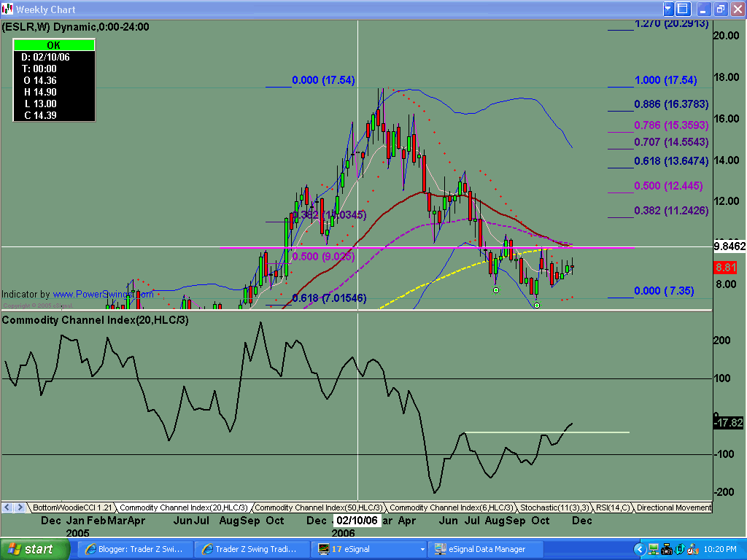Click the messenger tray icon with clock
Image resolution: width=747 pixels, height=560 pixels.
tap(693, 550)
